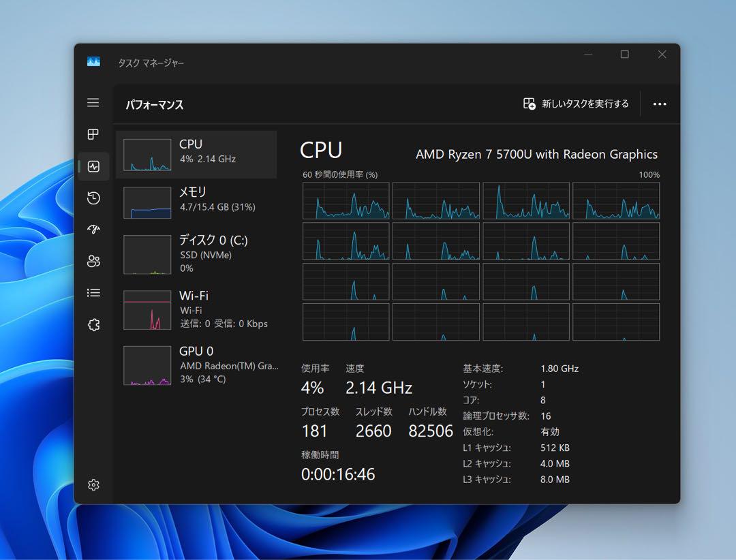Viewport: 736px width, 560px height.
Task: Select the メモリ item in resource list
Action: pyautogui.click(x=196, y=202)
